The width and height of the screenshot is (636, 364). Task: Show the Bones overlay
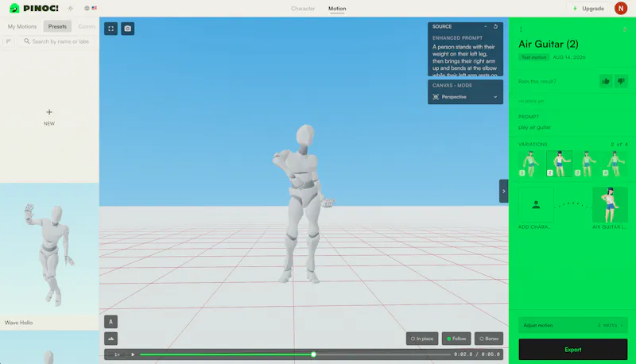489,339
